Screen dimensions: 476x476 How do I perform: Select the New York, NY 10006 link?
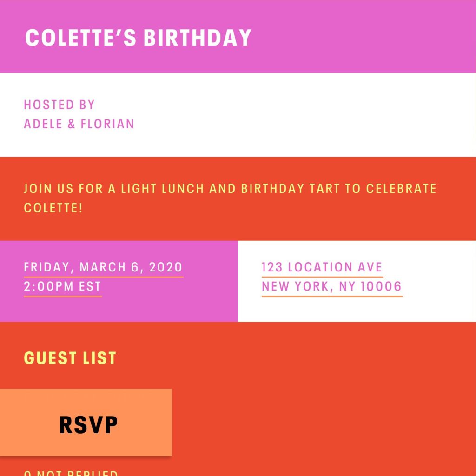332,286
